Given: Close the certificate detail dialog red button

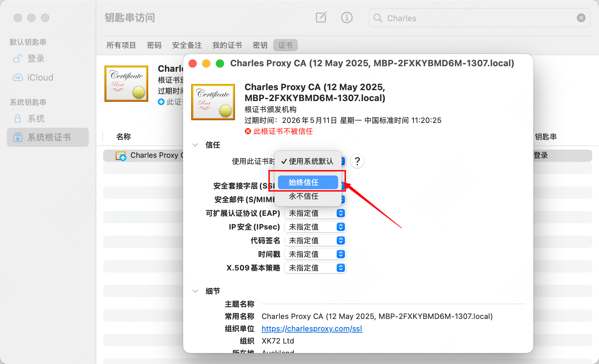Looking at the screenshot, I should click(193, 64).
